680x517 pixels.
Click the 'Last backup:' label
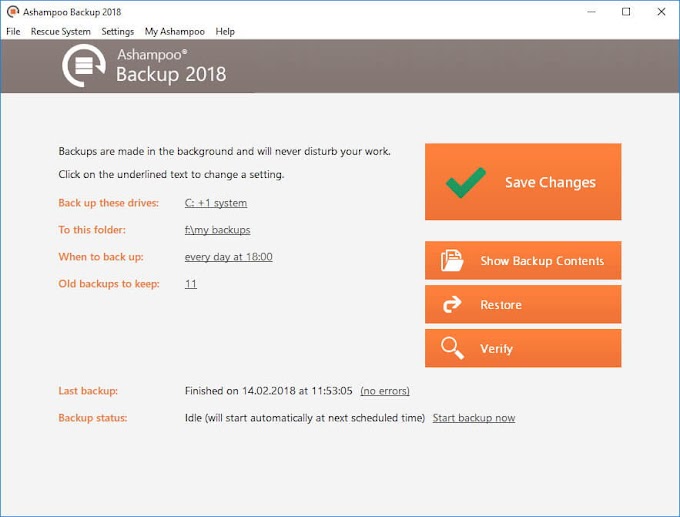88,391
